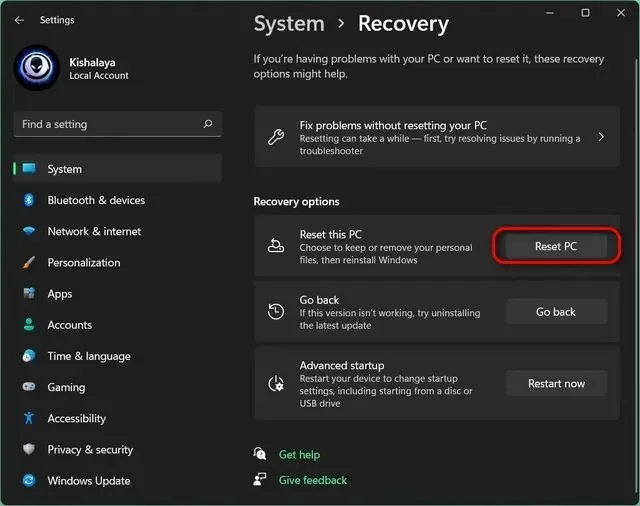
Task: Click the Gaming controller icon
Action: point(29,386)
